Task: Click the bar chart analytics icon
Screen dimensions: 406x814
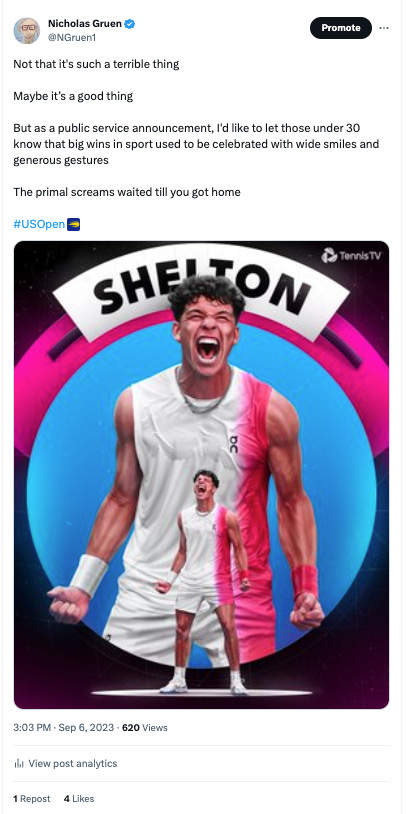Action: [x=19, y=763]
